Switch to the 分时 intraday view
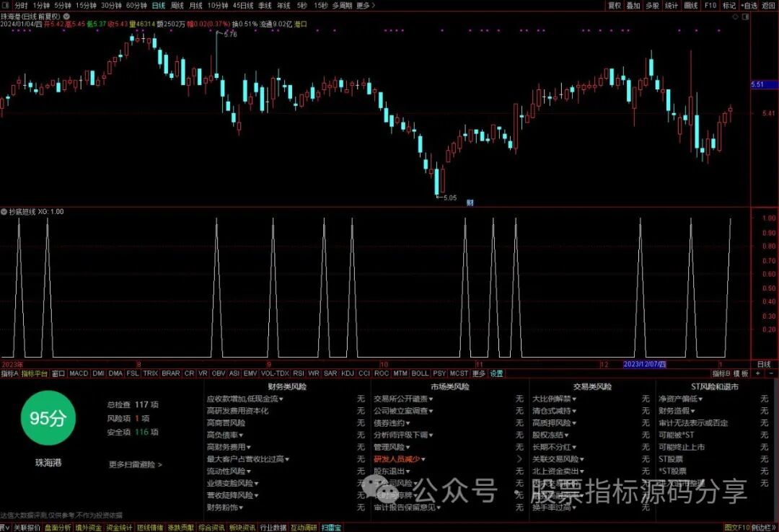The height and width of the screenshot is (532, 779). (22, 5)
